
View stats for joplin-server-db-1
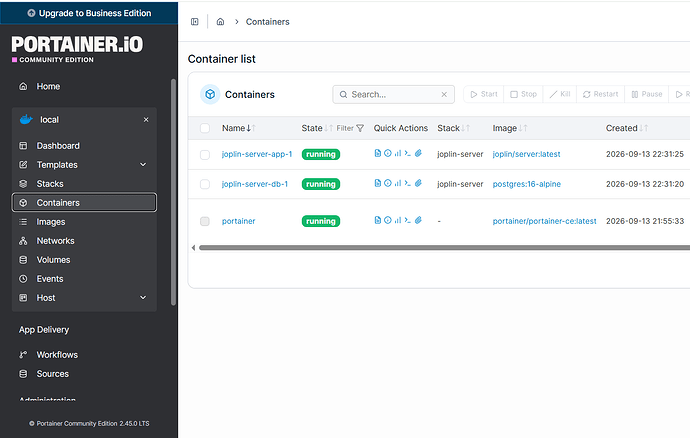click(x=398, y=183)
